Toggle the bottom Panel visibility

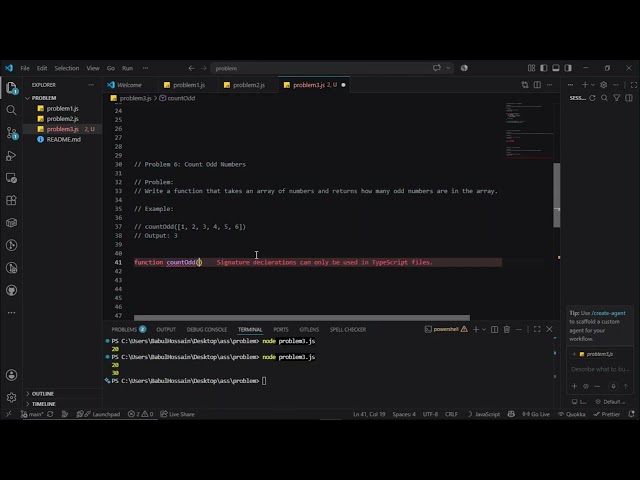556,68
